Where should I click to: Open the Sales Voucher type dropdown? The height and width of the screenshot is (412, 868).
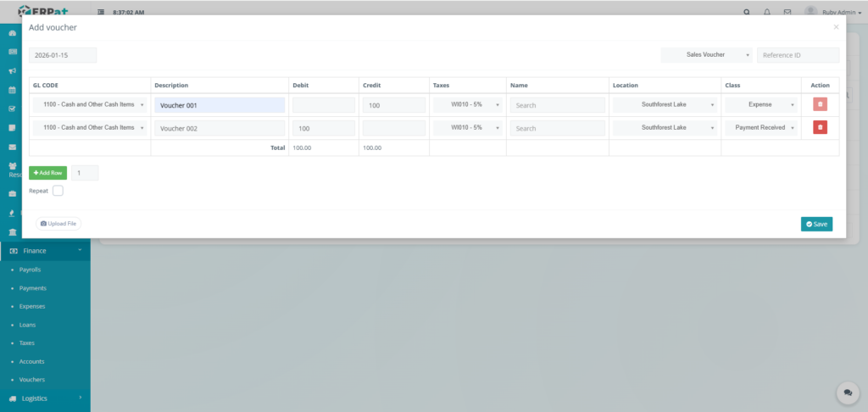coord(706,55)
